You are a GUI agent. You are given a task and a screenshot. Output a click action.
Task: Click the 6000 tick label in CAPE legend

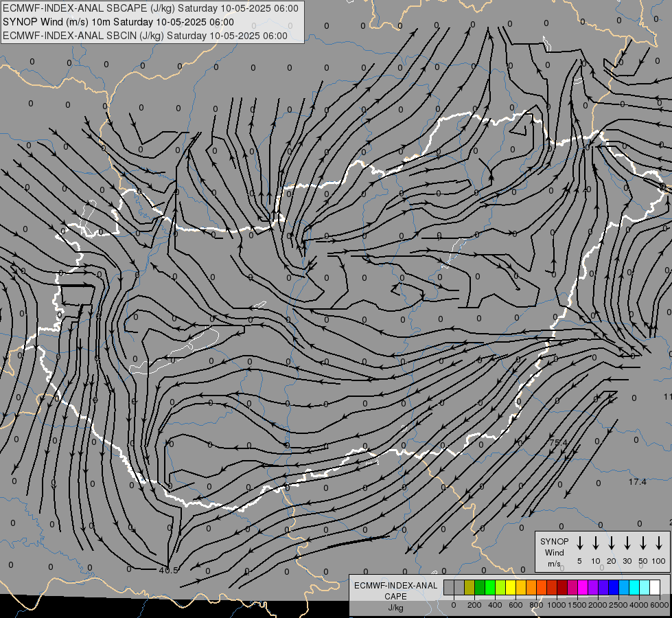[x=659, y=605]
